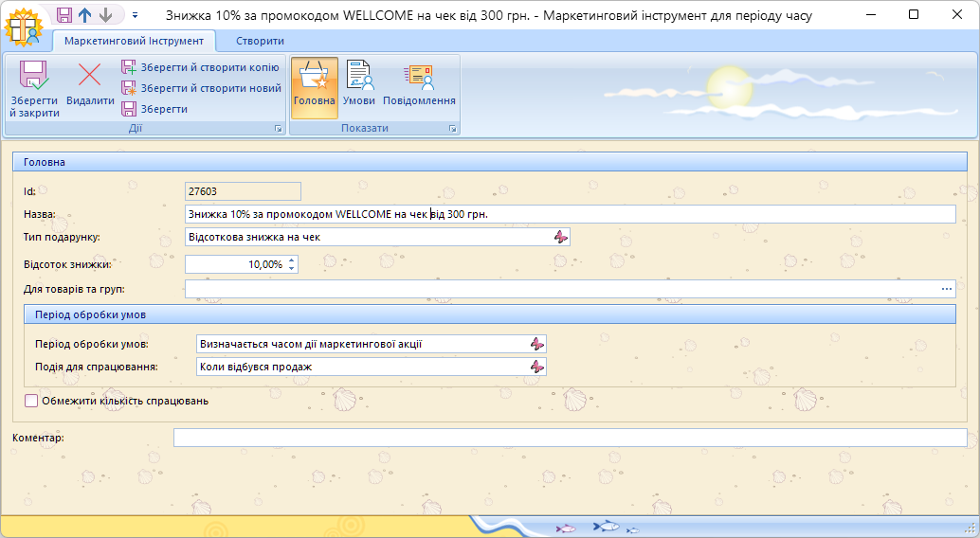
Task: Switch to the Створити ribbon tab
Action: 260,41
